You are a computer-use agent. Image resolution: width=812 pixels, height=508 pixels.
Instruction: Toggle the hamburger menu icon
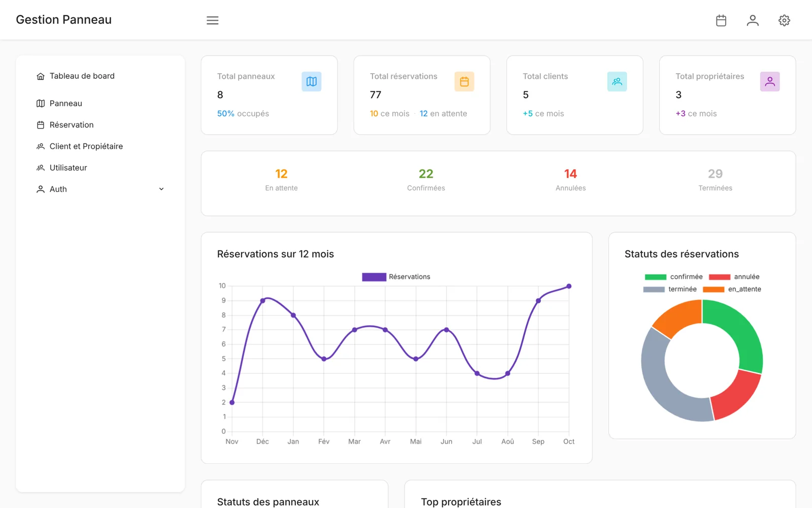pos(213,20)
